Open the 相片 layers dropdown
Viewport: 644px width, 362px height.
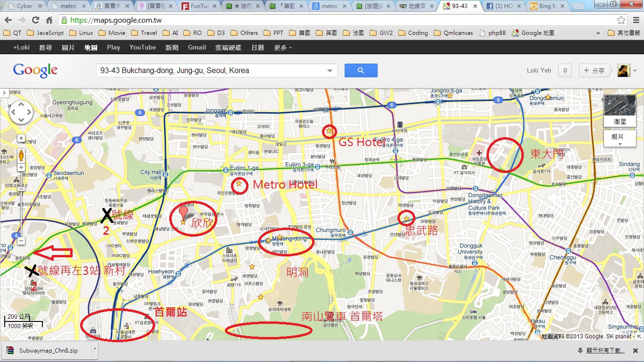620,139
